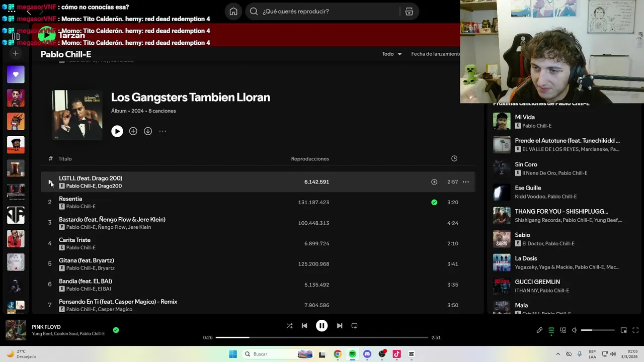This screenshot has width=644, height=362.
Task: Open the TF logo playlist in the sidebar
Action: click(16, 215)
